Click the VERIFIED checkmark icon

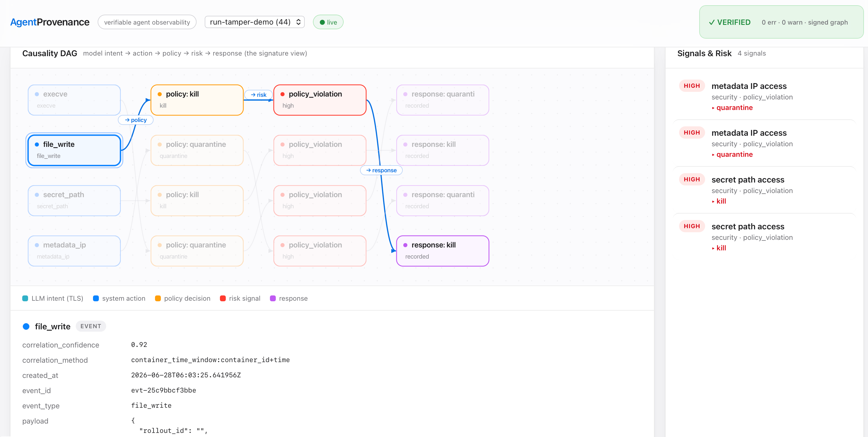[x=712, y=22]
